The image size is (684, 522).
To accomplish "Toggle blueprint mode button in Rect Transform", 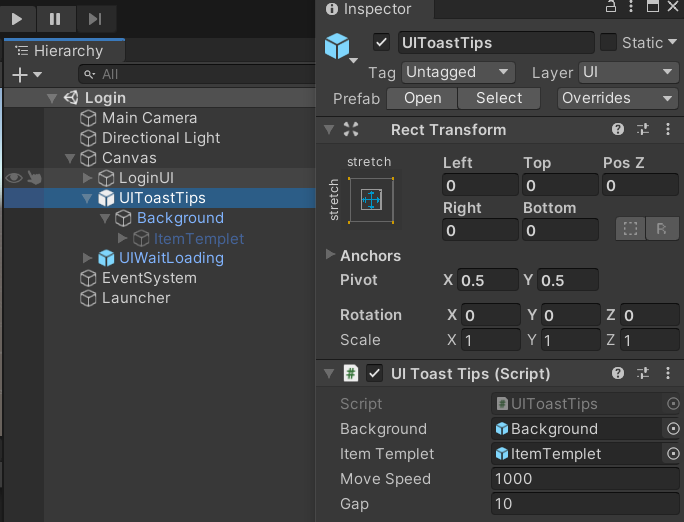I will coord(630,229).
